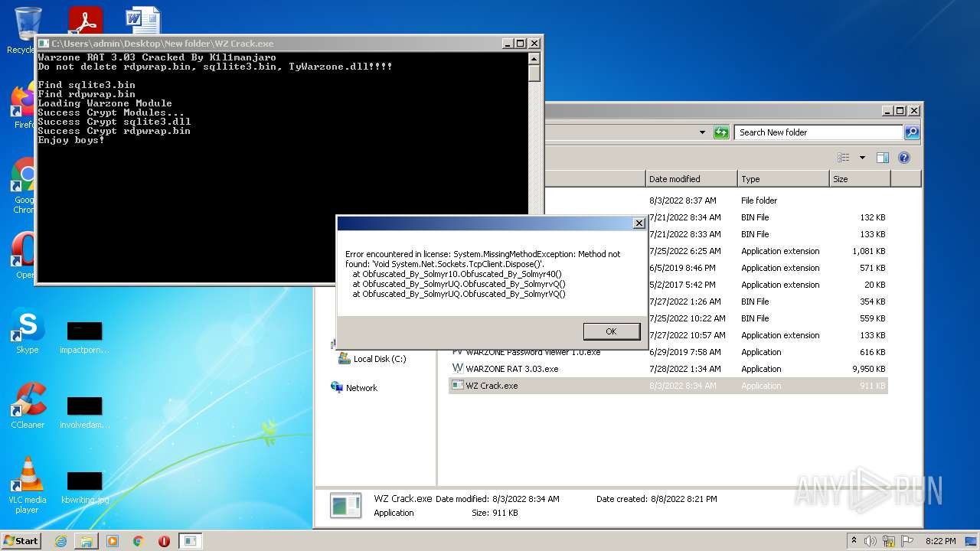
Task: Open the Word document desktop icon
Action: click(143, 21)
